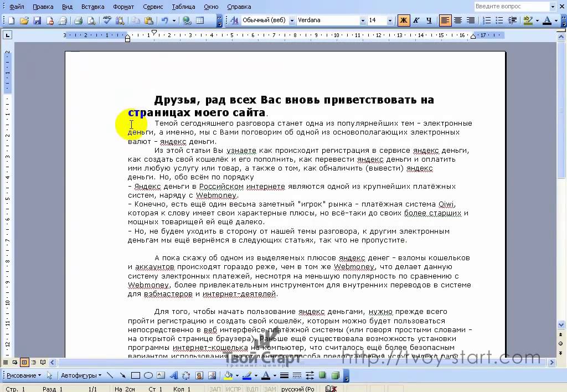567x392 pixels.
Task: Insert picture from file
Action: 212,375
